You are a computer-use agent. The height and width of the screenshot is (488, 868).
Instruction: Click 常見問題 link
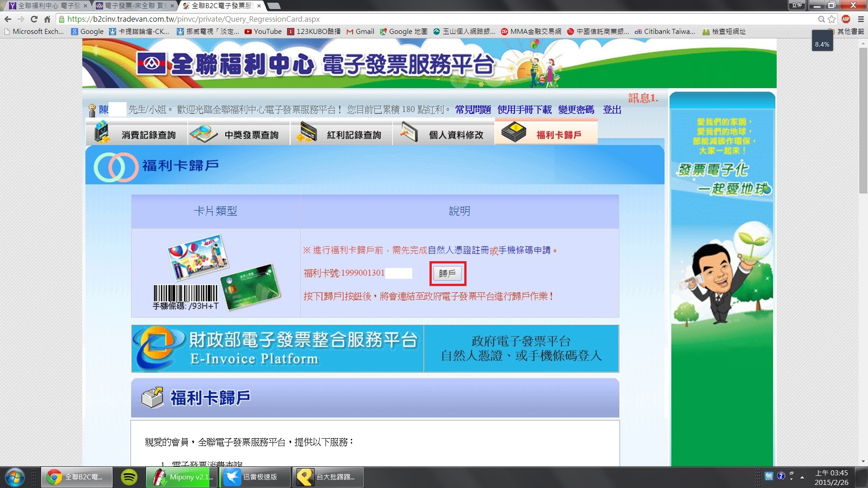(x=473, y=110)
